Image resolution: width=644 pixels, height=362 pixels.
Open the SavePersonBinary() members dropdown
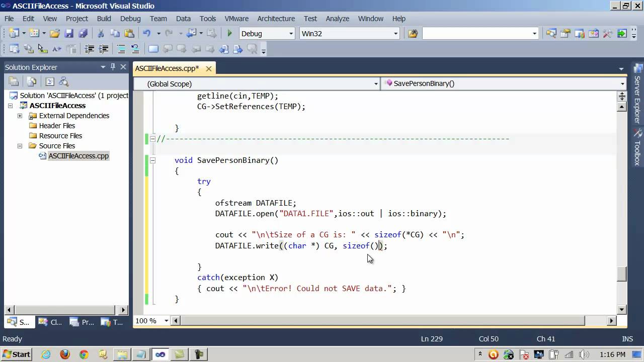click(x=622, y=84)
